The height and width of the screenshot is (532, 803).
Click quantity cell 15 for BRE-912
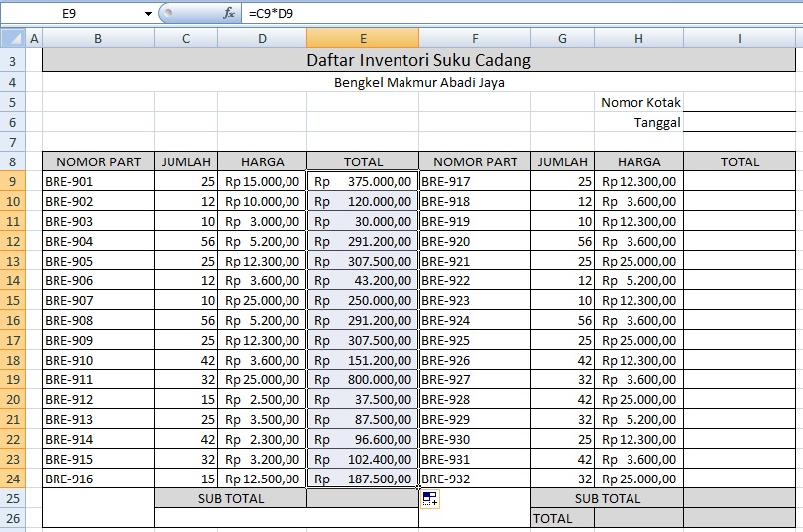pos(186,399)
